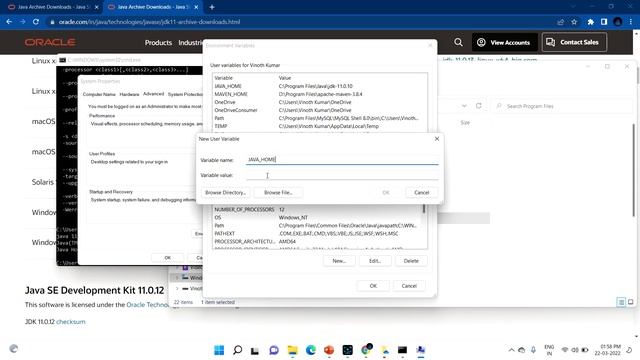The height and width of the screenshot is (360, 640).
Task: Click the Contact Sales button
Action: (574, 42)
